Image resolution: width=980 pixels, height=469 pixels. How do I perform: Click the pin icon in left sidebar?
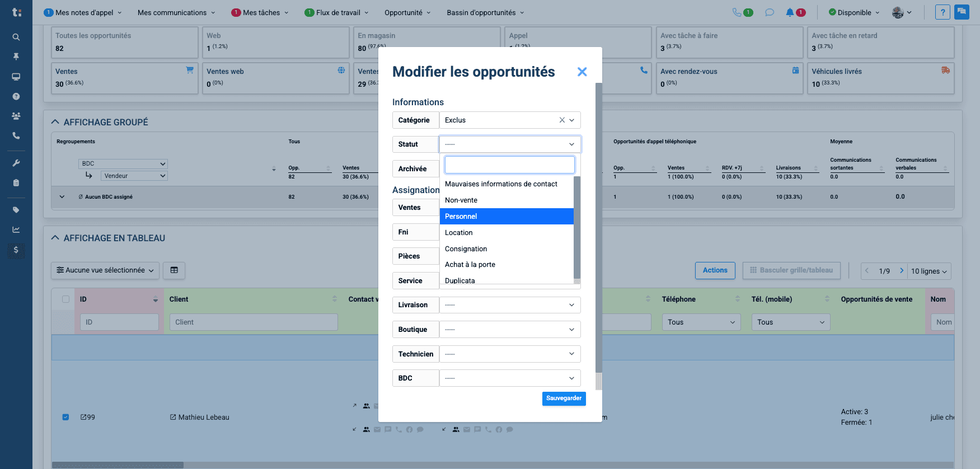(16, 57)
